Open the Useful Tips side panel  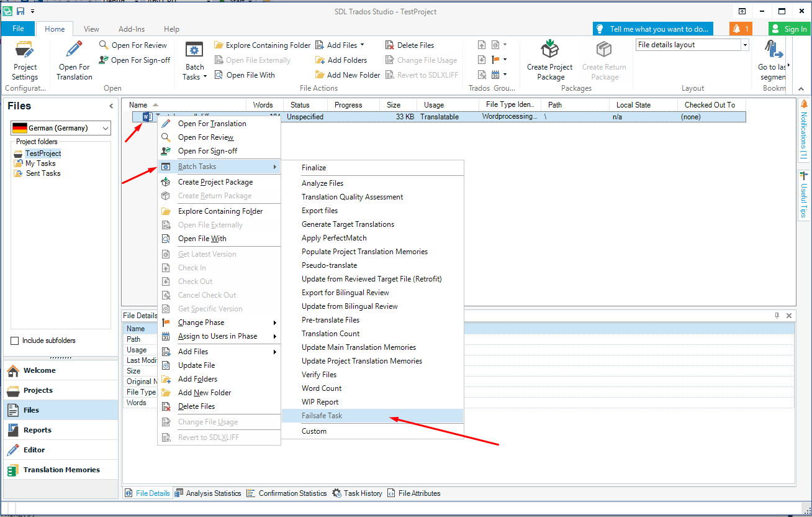tap(803, 195)
